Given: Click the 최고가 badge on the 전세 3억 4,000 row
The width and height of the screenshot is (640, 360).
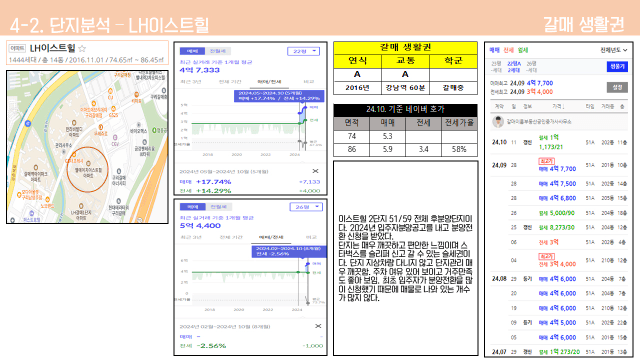Looking at the screenshot, I should 546,256.
